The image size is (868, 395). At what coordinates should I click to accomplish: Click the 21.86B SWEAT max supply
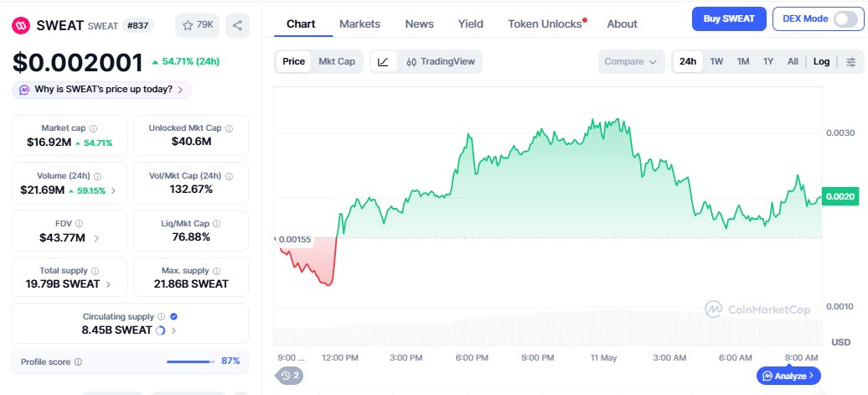pos(191,284)
